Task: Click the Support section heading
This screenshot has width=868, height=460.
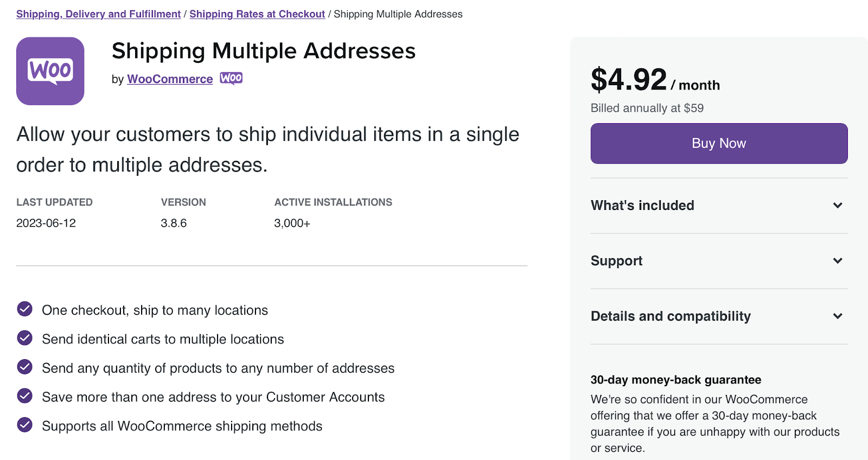Action: click(616, 261)
